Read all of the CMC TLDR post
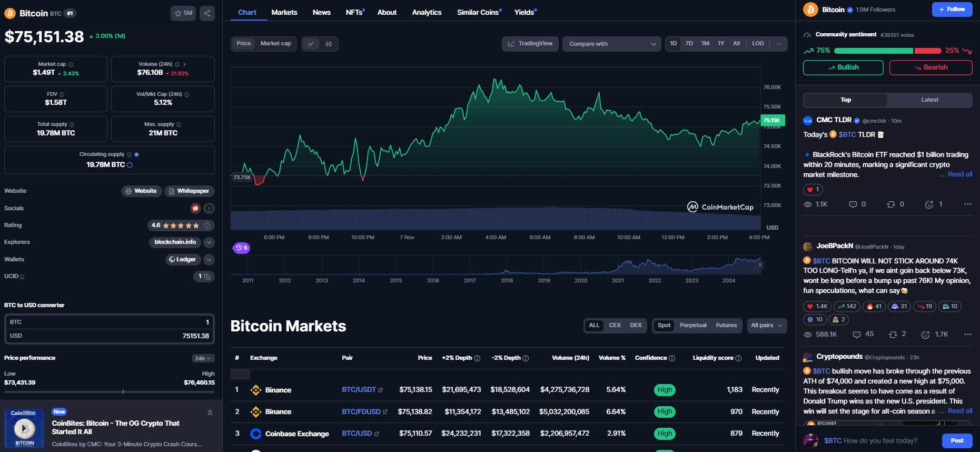Image resolution: width=980 pixels, height=452 pixels. pos(959,174)
